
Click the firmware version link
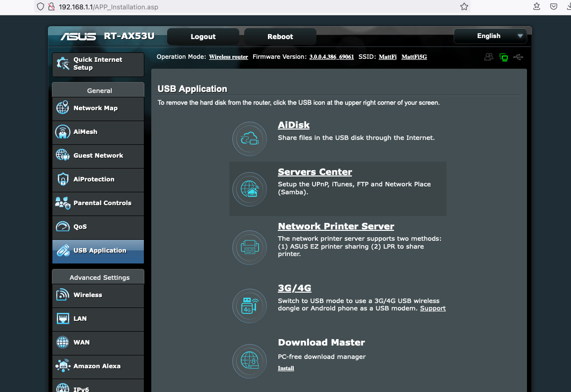331,57
